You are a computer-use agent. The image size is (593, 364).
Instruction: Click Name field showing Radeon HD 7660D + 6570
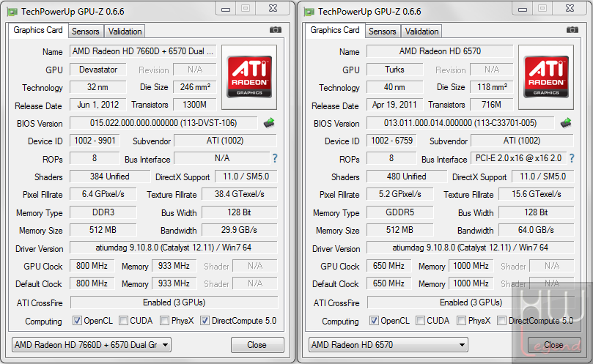click(x=143, y=51)
